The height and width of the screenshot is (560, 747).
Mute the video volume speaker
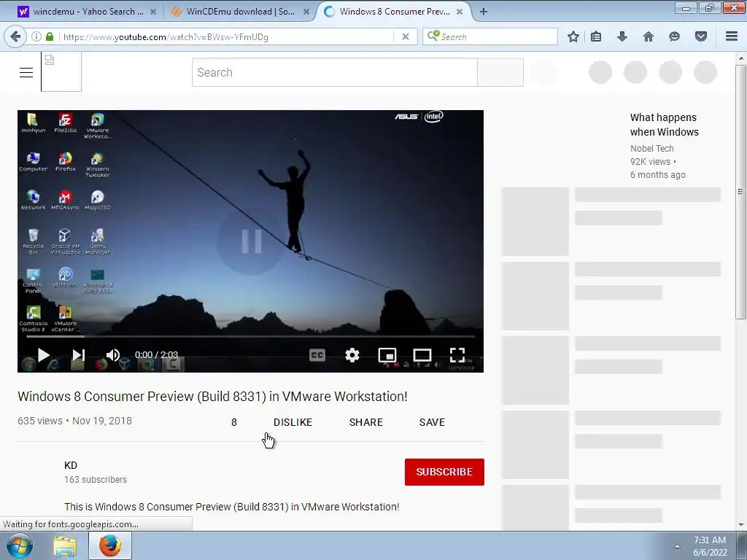113,355
